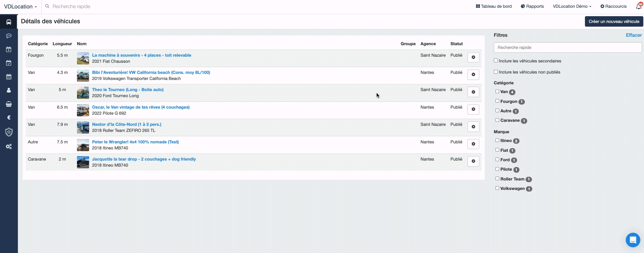The image size is (644, 253).
Task: Open the euro finances sidebar icon
Action: [9, 118]
